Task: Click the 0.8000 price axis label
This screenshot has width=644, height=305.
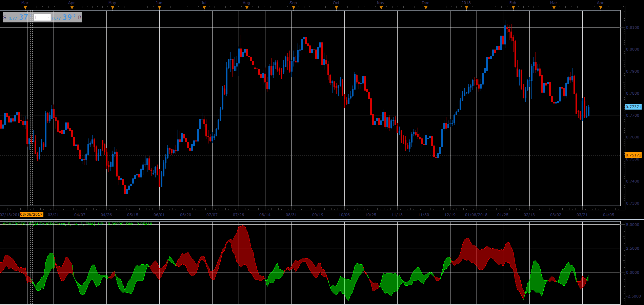Action: click(x=632, y=49)
